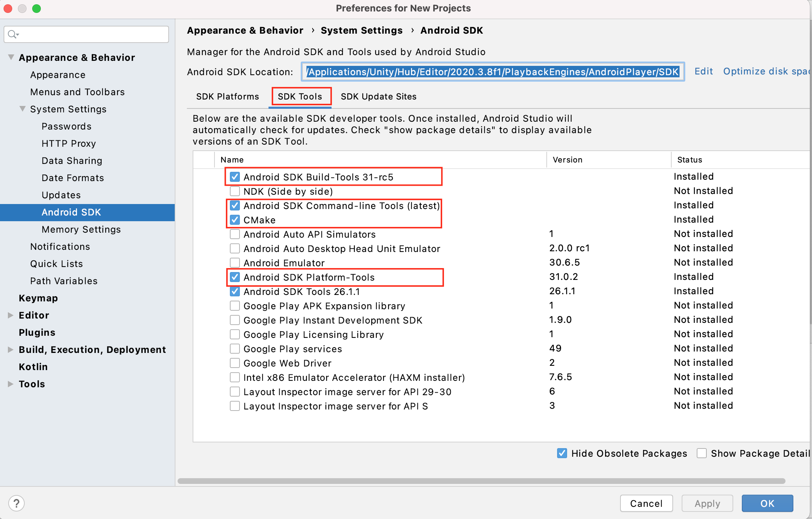Open the SDK Update Sites tab
The height and width of the screenshot is (519, 812).
click(x=378, y=97)
